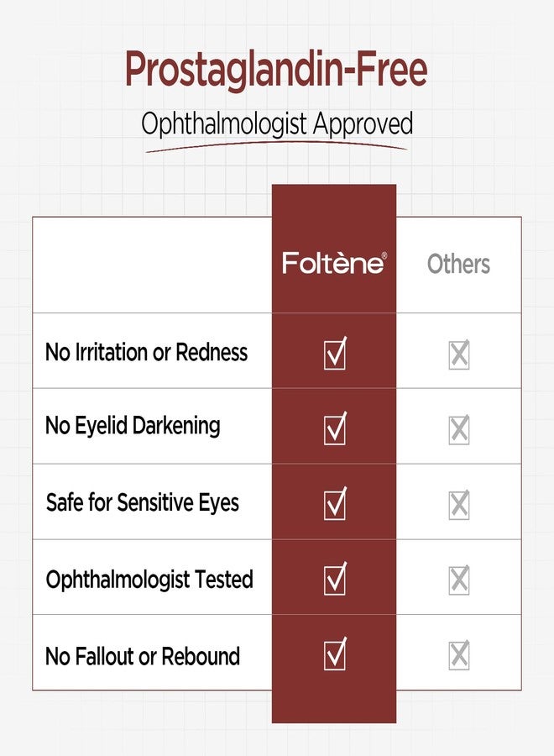The image size is (554, 756).
Task: Select the No Eyelid Darkening label
Action: [x=133, y=426]
